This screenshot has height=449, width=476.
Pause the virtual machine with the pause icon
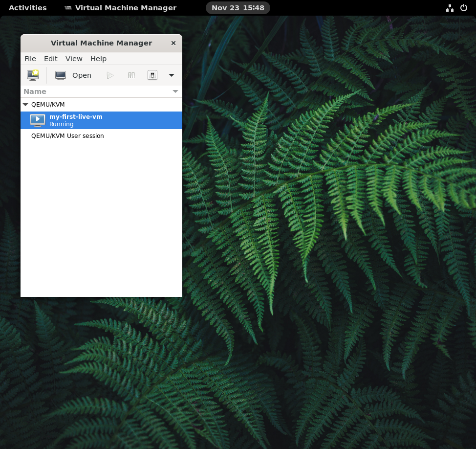(131, 75)
